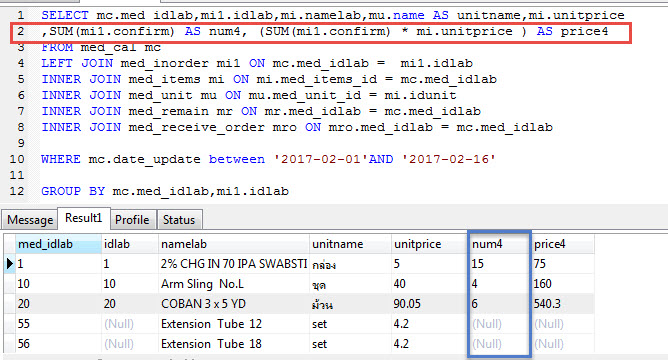Click the med_idlab column header

pyautogui.click(x=58, y=244)
